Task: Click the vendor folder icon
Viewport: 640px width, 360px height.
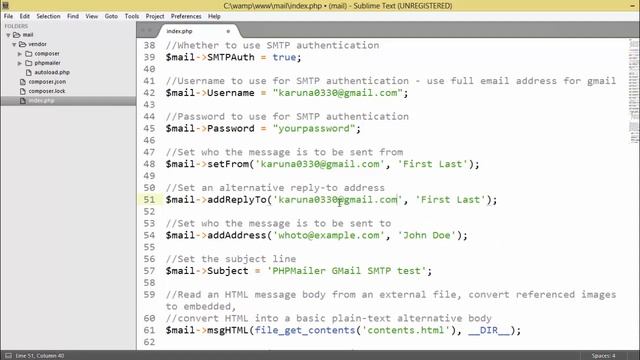Action: [22, 44]
